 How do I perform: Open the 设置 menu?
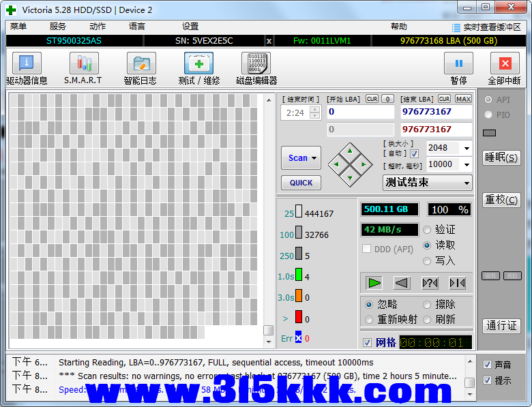pyautogui.click(x=190, y=27)
